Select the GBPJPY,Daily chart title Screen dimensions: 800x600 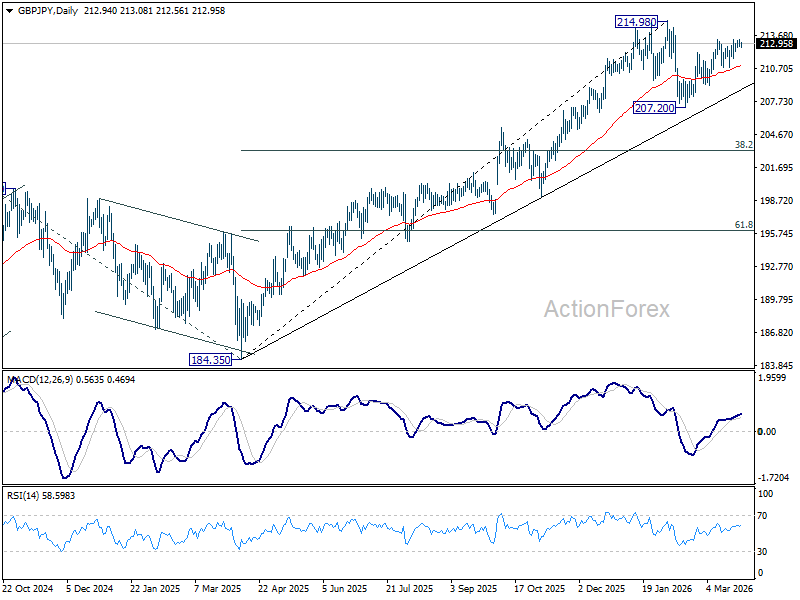coord(48,11)
